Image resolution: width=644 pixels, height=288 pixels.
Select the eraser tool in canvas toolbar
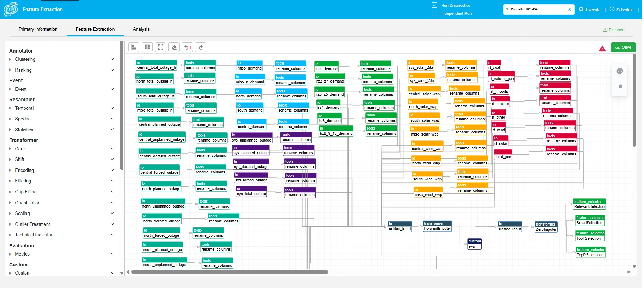point(174,47)
